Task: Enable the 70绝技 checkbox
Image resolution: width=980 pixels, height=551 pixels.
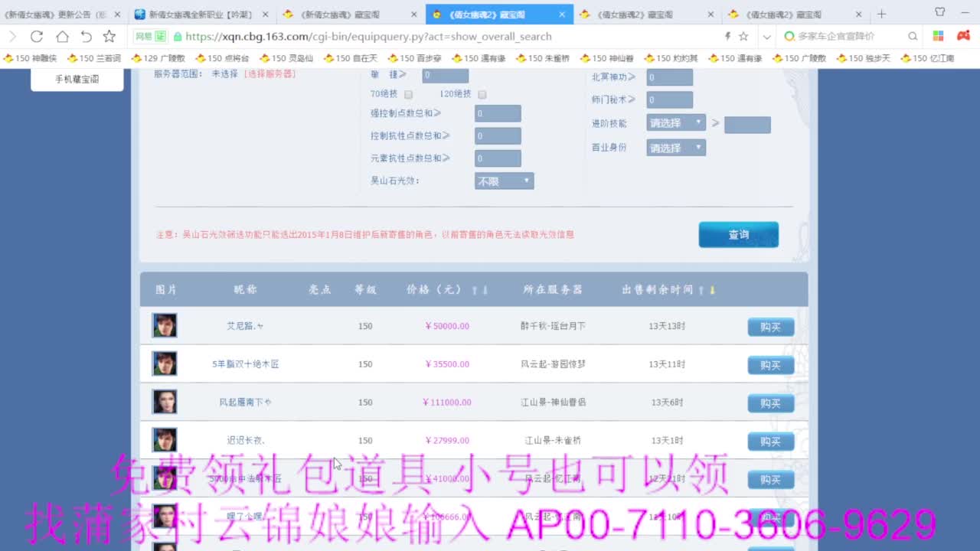Action: (408, 93)
